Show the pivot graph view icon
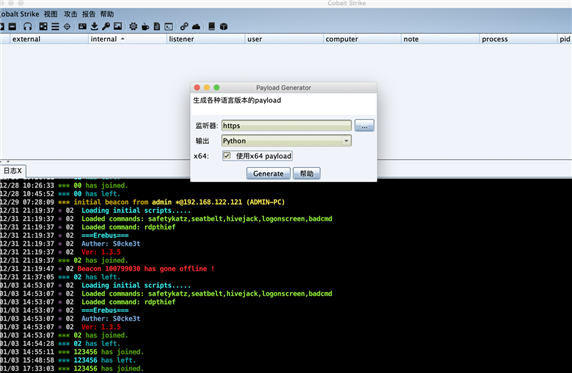The width and height of the screenshot is (572, 373). [x=43, y=26]
